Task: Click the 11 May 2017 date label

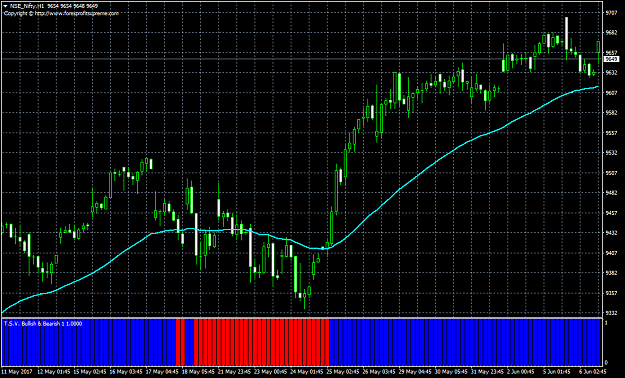Action: [16, 372]
